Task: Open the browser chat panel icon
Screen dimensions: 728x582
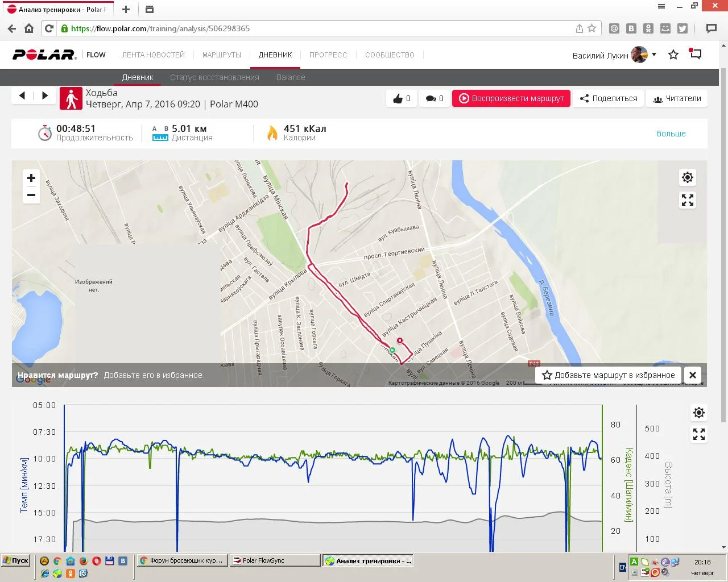Action: [711, 28]
